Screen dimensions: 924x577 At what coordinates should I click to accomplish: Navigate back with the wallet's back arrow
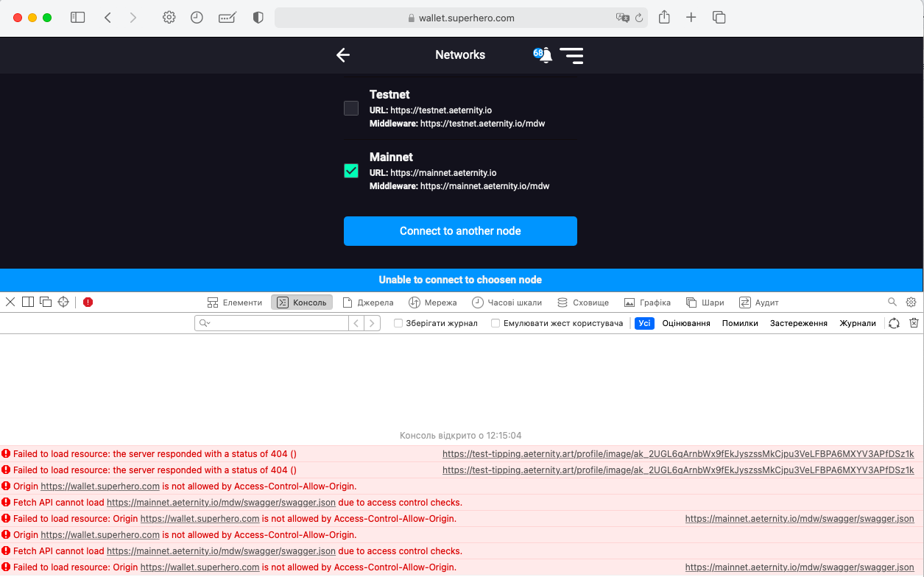(342, 54)
